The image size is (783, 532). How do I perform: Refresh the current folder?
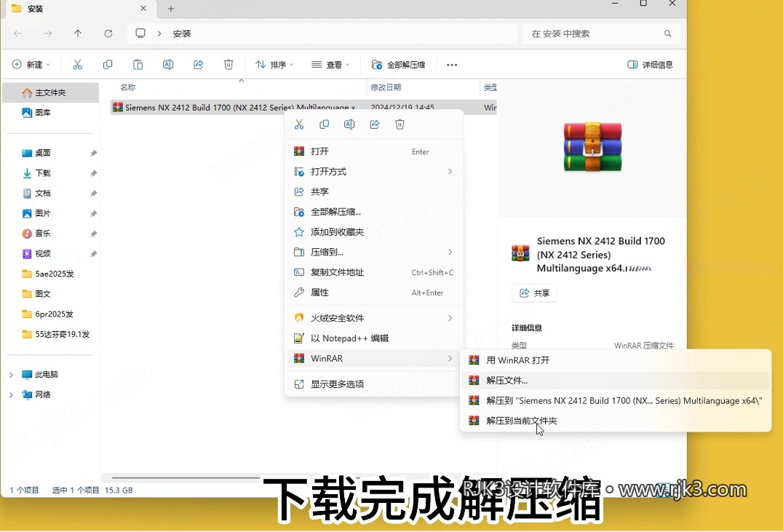108,33
